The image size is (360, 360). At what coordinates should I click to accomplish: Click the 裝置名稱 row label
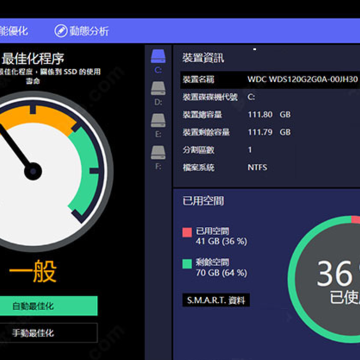[x=198, y=80]
